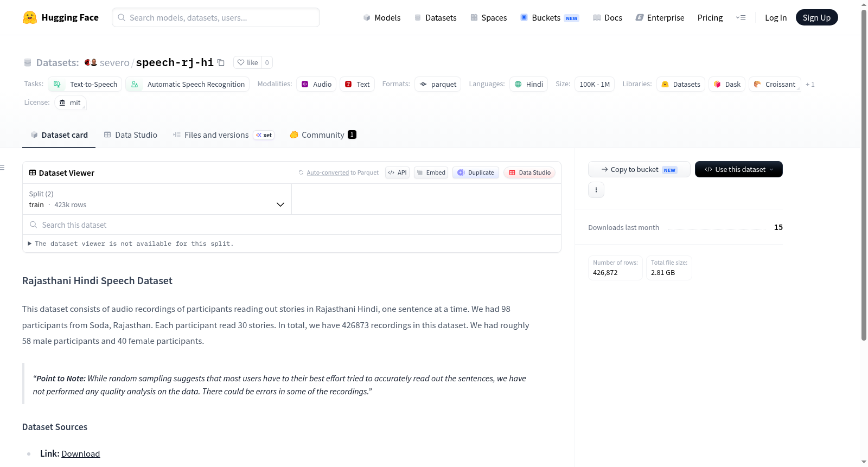Screen dimensions: 868x467
Task: Click the Sign Up button
Action: pos(816,17)
